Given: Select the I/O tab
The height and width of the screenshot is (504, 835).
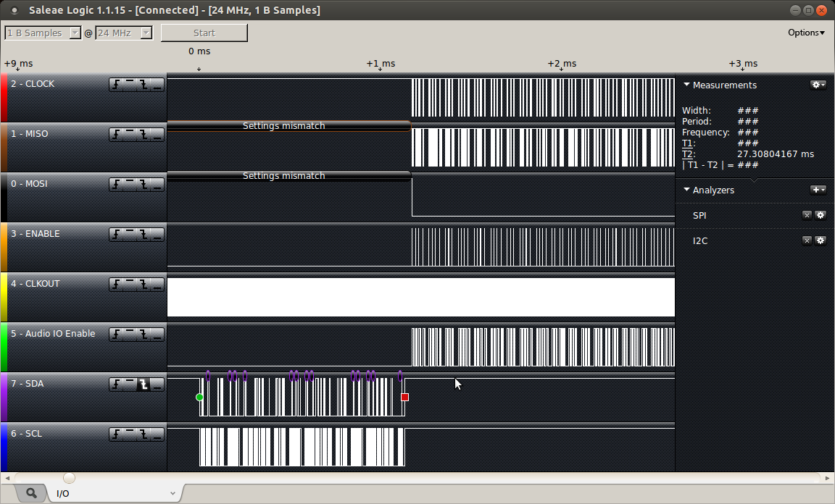Looking at the screenshot, I should click(64, 494).
